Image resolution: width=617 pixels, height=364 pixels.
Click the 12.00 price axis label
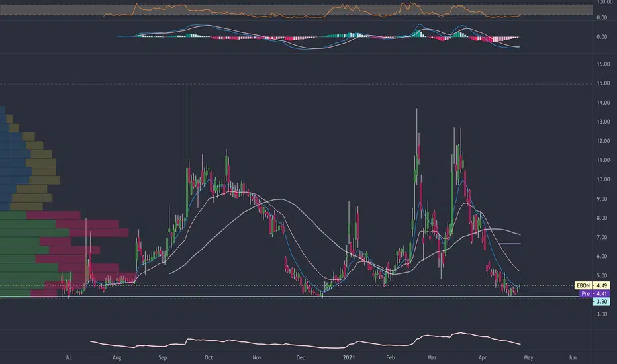[603, 141]
